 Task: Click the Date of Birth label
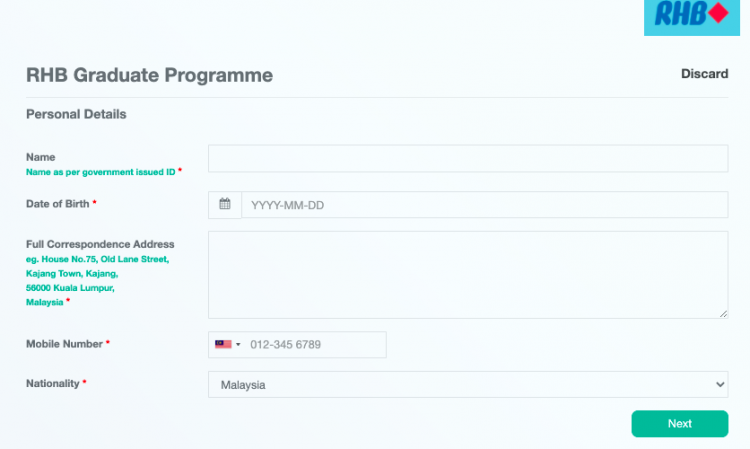[58, 203]
